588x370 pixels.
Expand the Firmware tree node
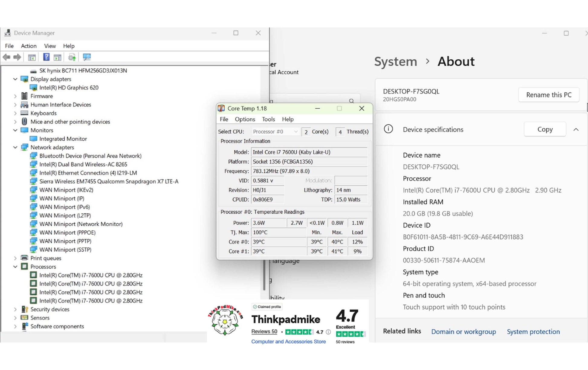point(15,96)
